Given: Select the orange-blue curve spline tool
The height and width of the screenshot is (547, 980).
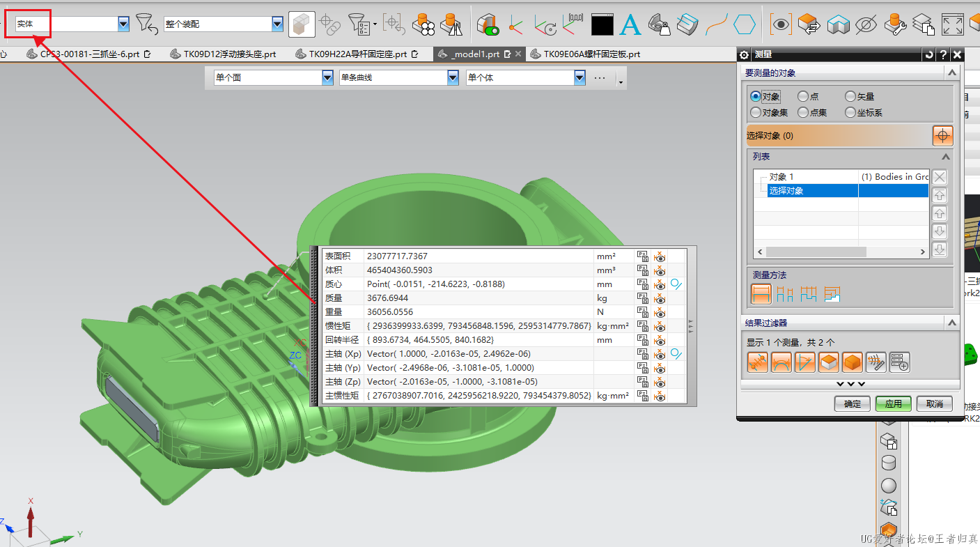Looking at the screenshot, I should [716, 25].
